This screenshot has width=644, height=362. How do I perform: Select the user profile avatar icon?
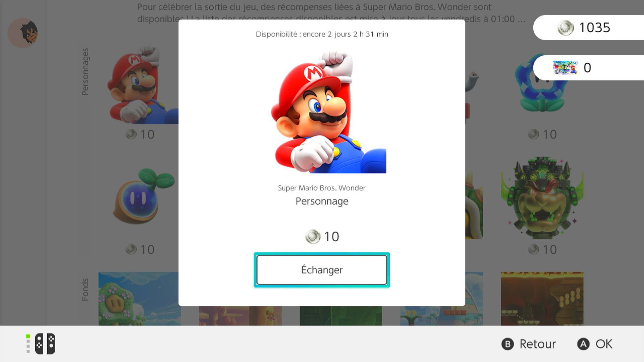tap(23, 33)
